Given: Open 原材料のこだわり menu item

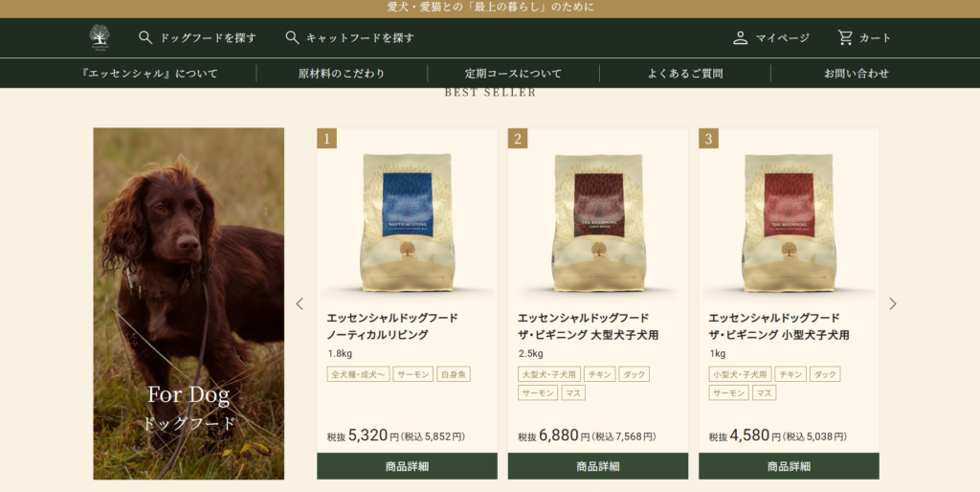Looking at the screenshot, I should pos(342,73).
